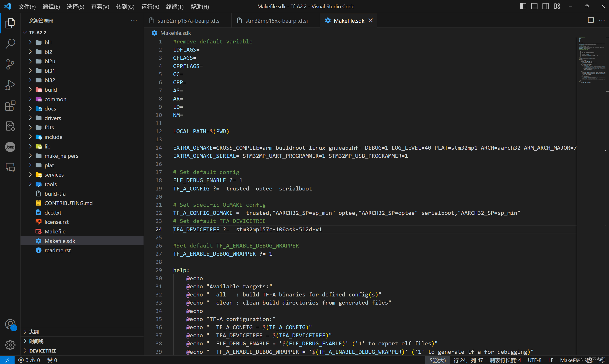The width and height of the screenshot is (609, 364).
Task: Open build-tfa file in explorer
Action: click(x=82, y=194)
